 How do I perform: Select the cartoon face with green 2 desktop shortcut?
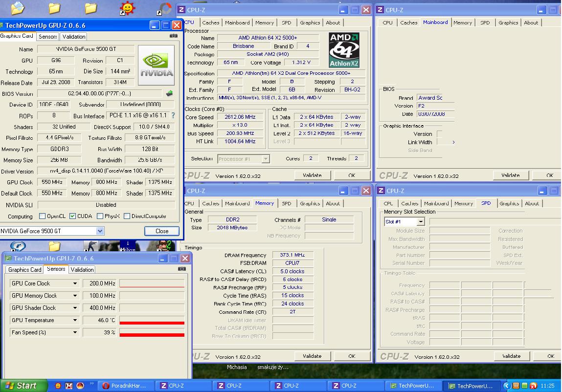click(164, 246)
